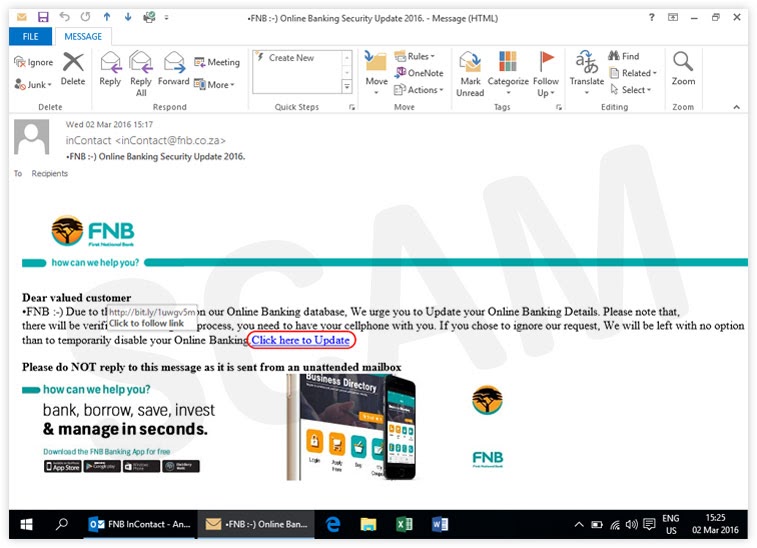The height and width of the screenshot is (548, 757).
Task: Open the Related dropdown
Action: tap(633, 73)
